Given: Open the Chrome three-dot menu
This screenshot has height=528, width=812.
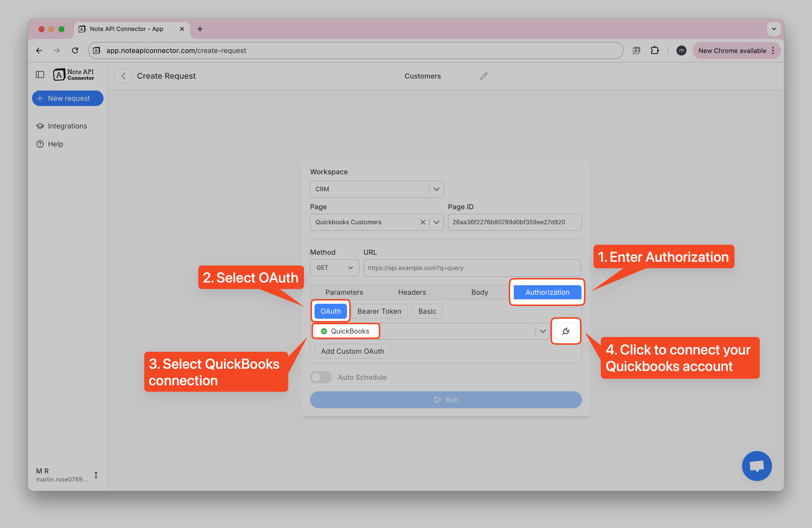Looking at the screenshot, I should [x=773, y=50].
